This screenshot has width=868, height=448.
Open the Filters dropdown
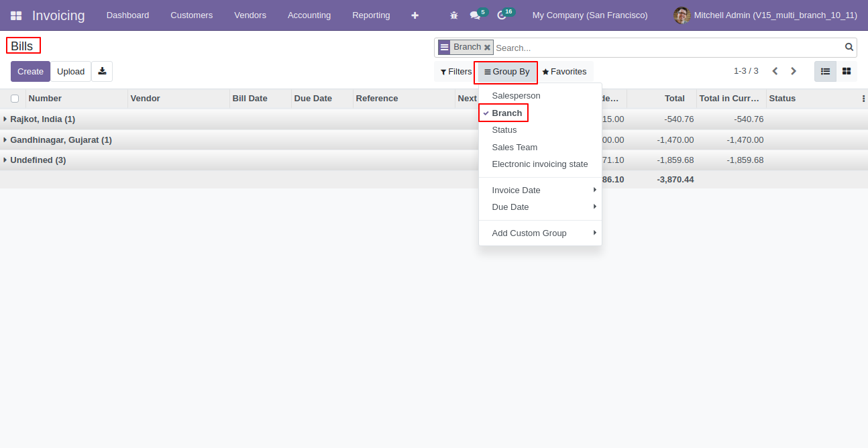[456, 72]
